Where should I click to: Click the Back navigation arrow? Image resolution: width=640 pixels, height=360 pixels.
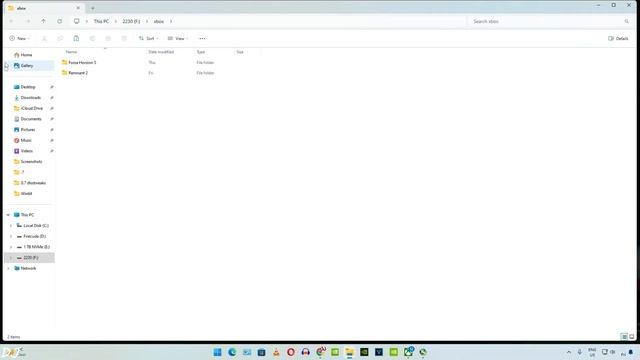11,21
